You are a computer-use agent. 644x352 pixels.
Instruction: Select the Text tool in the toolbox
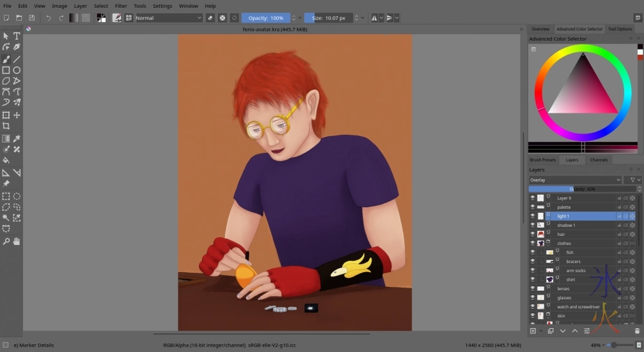(17, 37)
